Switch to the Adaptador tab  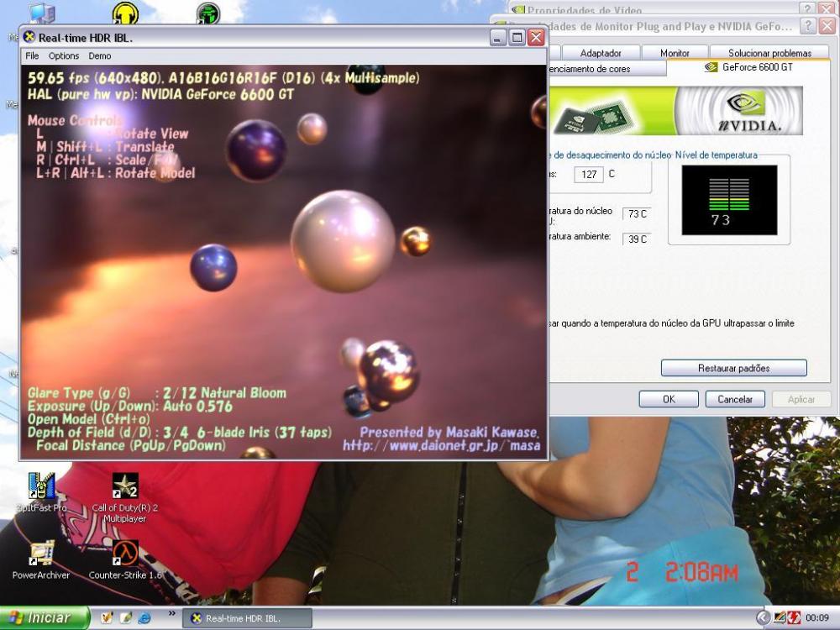coord(601,53)
